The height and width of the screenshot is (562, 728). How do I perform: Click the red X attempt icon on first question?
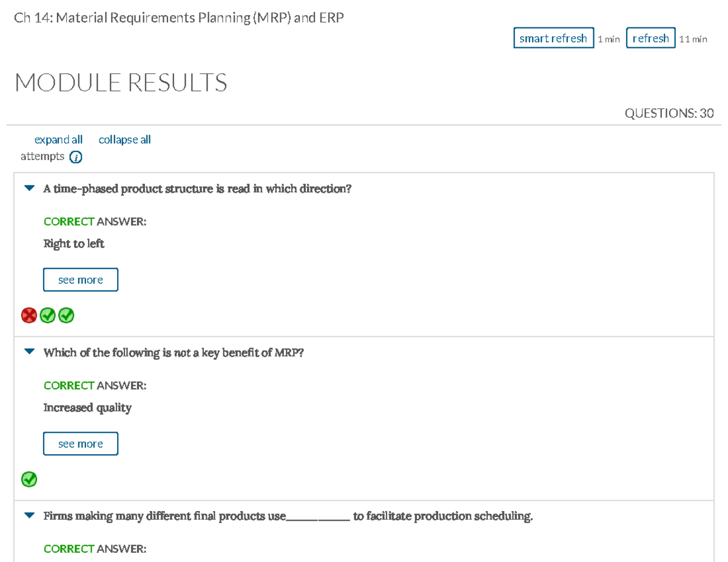(29, 315)
